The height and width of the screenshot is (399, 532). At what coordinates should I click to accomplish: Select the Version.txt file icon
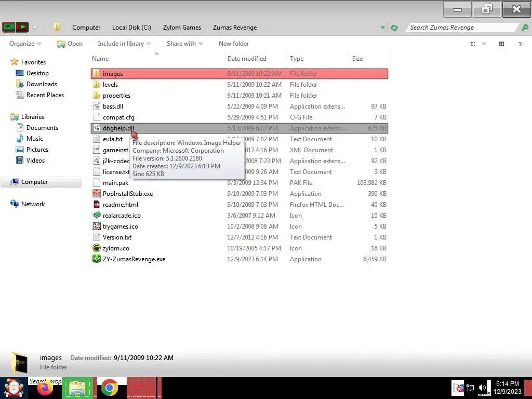point(97,237)
